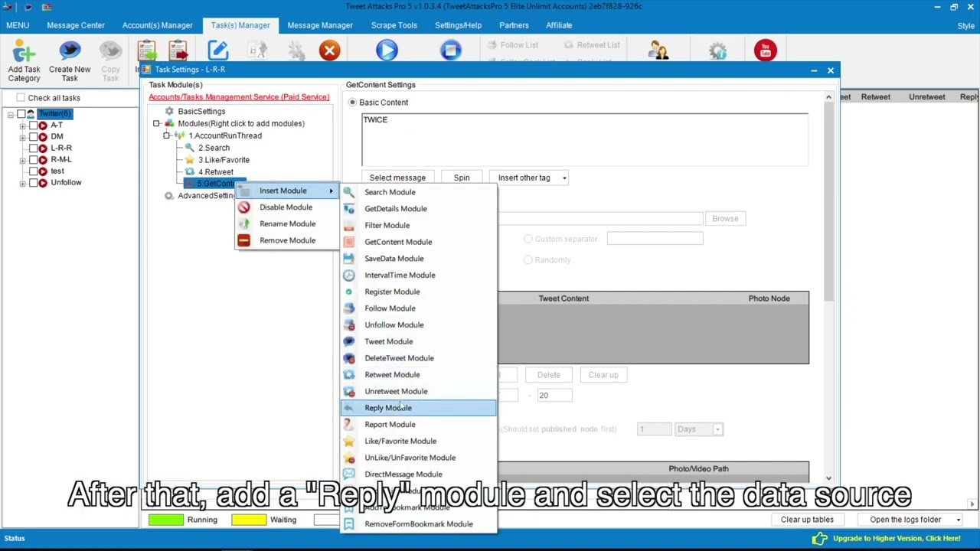Toggle checkbox for Unfollow task
The width and height of the screenshot is (980, 551).
[33, 183]
